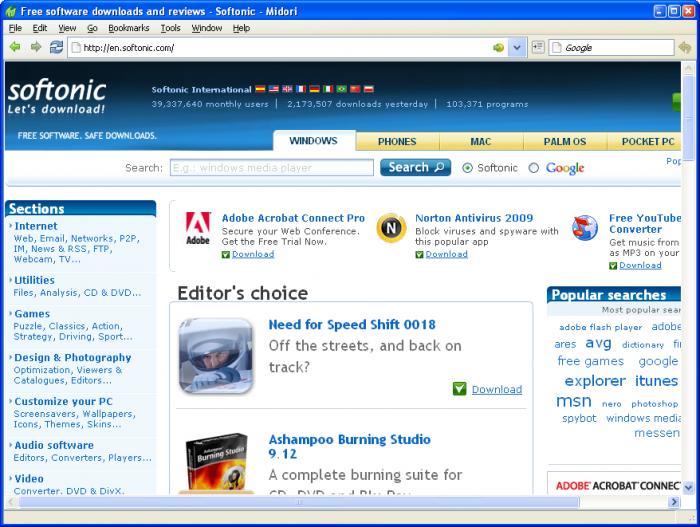Switch to the WINDOWS tab
700x527 pixels.
click(x=314, y=141)
